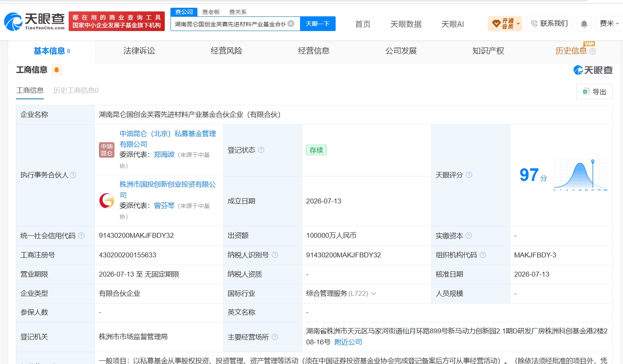Open the 基本信息 tab
623x364 pixels.
(52, 51)
